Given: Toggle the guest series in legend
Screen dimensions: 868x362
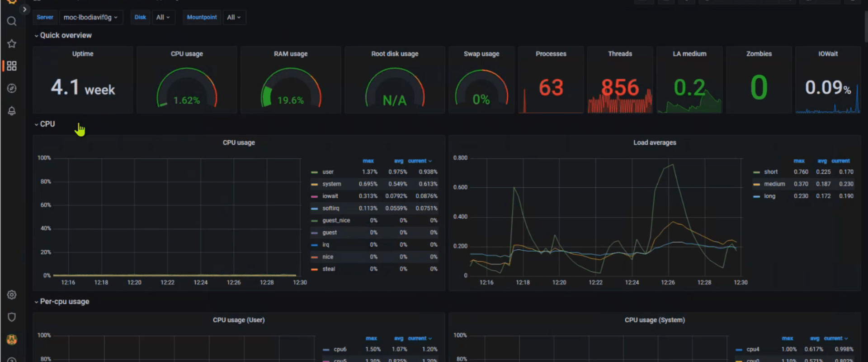Looking at the screenshot, I should (x=330, y=233).
